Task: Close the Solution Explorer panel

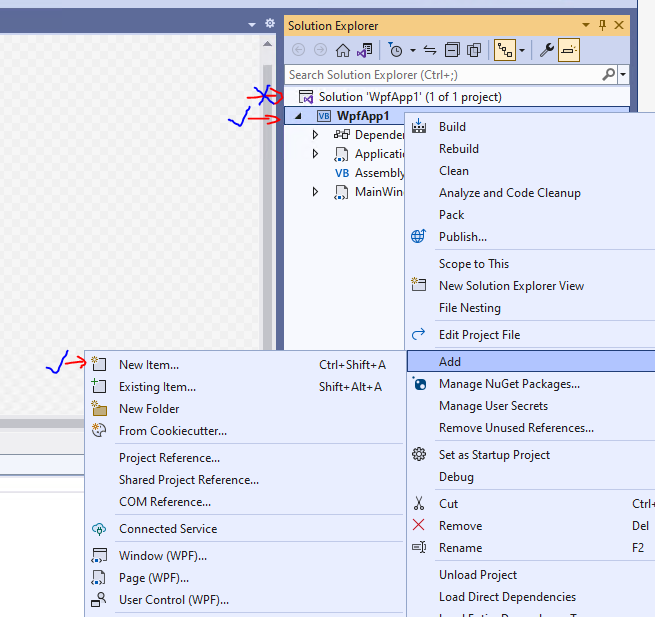Action: tap(619, 25)
